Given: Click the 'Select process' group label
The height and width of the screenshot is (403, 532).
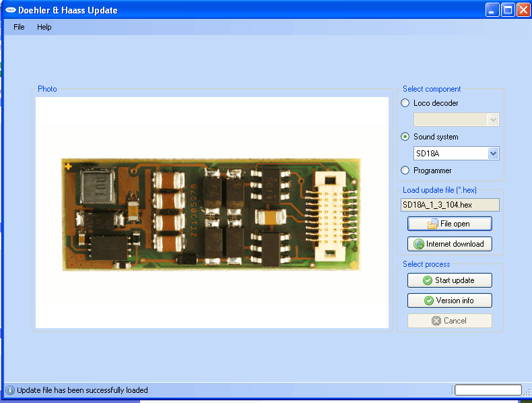Looking at the screenshot, I should (x=426, y=264).
